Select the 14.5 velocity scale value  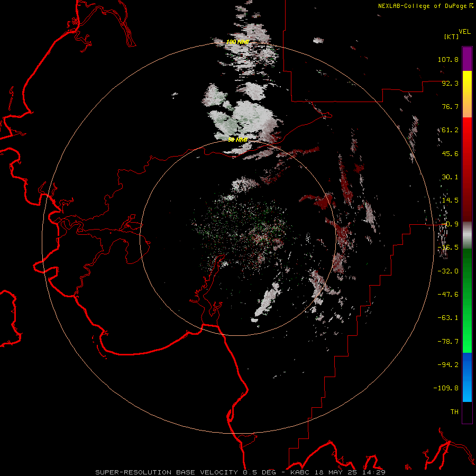[450, 200]
